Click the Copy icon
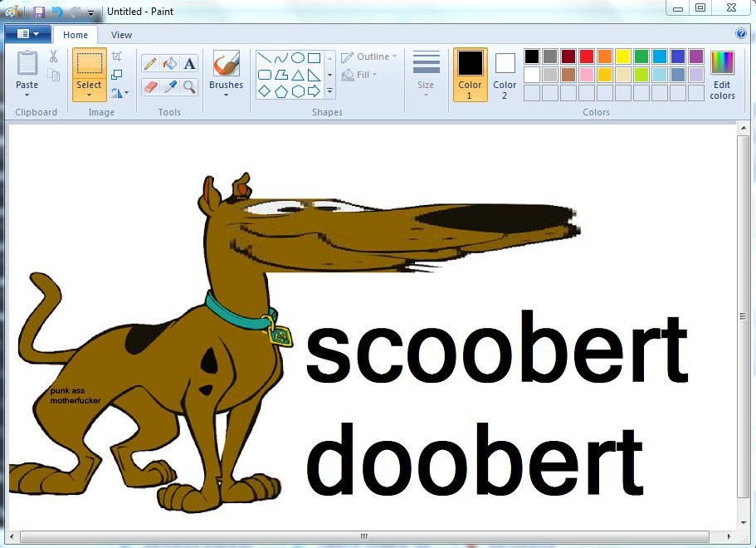 pyautogui.click(x=53, y=75)
